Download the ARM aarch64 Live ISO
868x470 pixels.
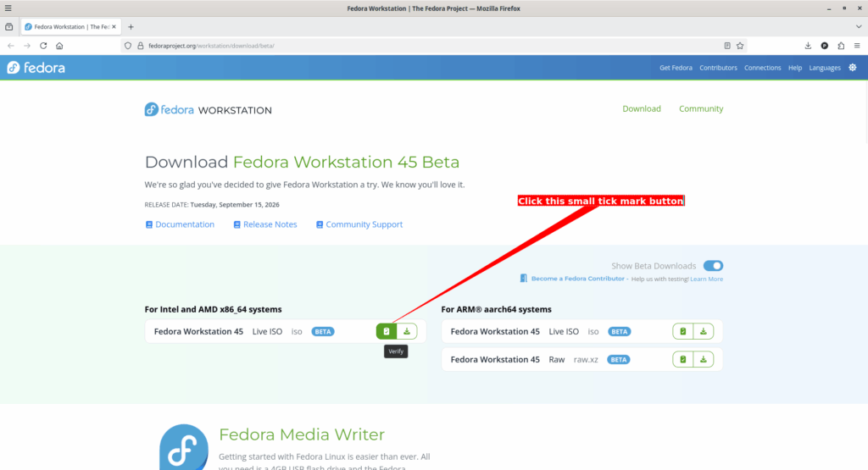tap(703, 331)
